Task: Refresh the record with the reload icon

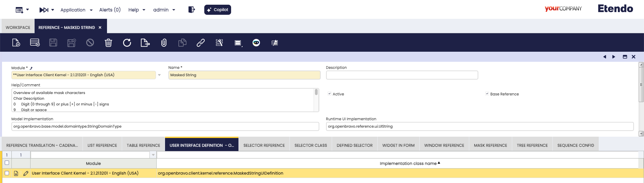Action: click(x=127, y=43)
